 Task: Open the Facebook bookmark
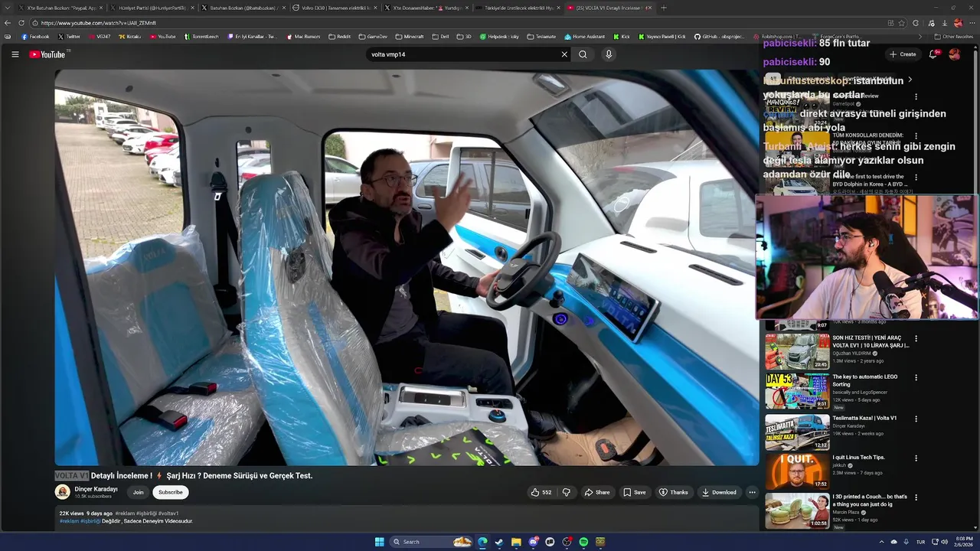click(x=35, y=36)
